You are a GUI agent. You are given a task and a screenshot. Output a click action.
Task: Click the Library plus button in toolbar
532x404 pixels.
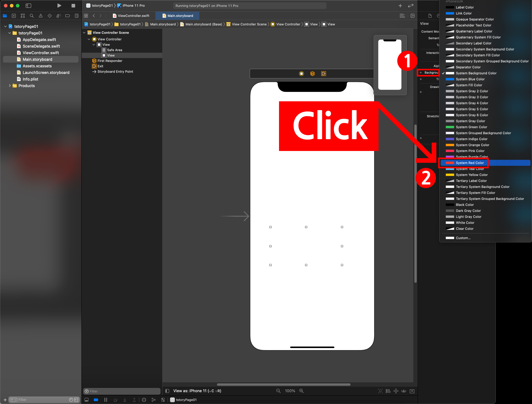coord(400,6)
